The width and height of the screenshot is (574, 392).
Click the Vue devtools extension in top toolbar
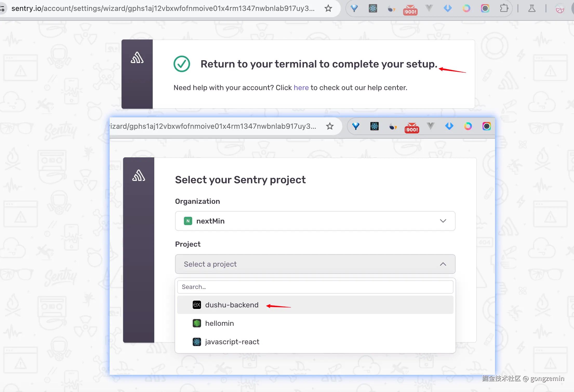429,9
